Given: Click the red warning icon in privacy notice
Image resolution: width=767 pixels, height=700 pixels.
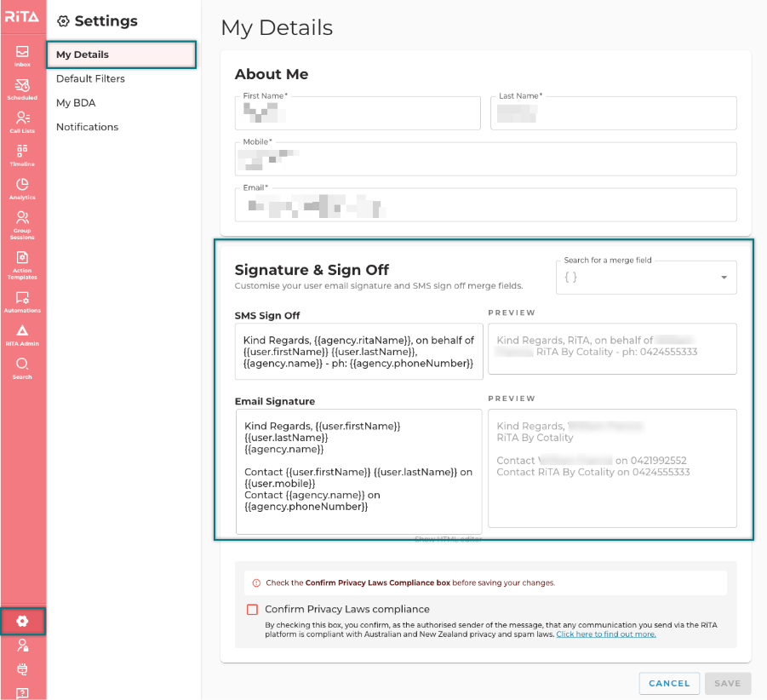Looking at the screenshot, I should click(256, 583).
